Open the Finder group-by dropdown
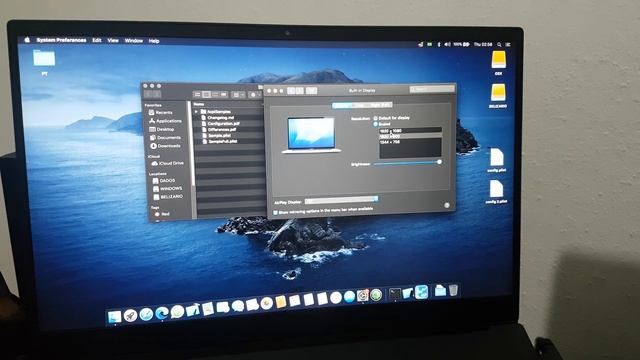 (x=238, y=95)
